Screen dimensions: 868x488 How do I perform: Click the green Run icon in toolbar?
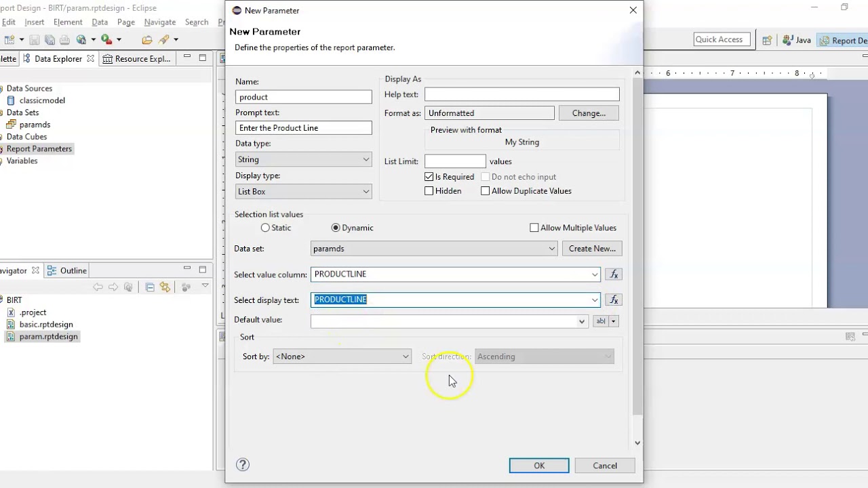pos(106,39)
